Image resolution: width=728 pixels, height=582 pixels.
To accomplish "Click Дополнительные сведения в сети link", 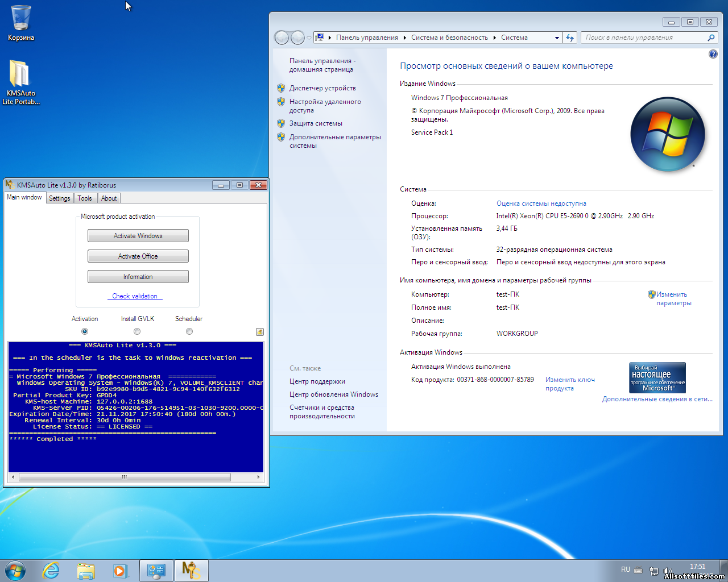I will pos(657,399).
